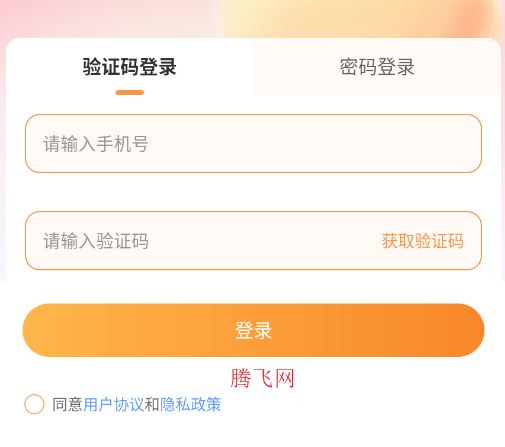Click the red 腾飞网 watermark text
The height and width of the screenshot is (447, 505).
(262, 378)
